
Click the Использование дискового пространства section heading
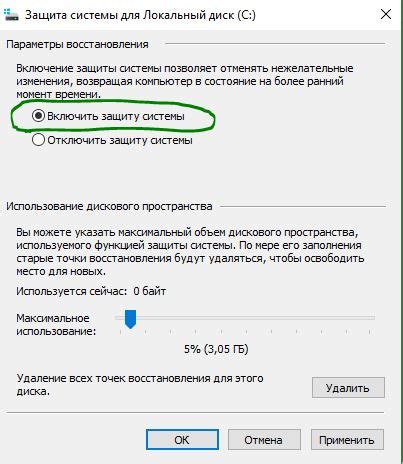[109, 206]
